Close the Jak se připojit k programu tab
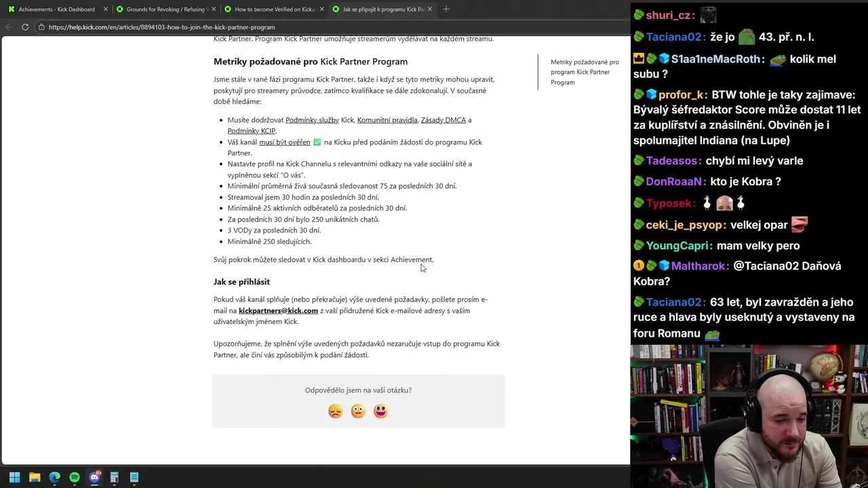The height and width of the screenshot is (488, 868). 430,9
